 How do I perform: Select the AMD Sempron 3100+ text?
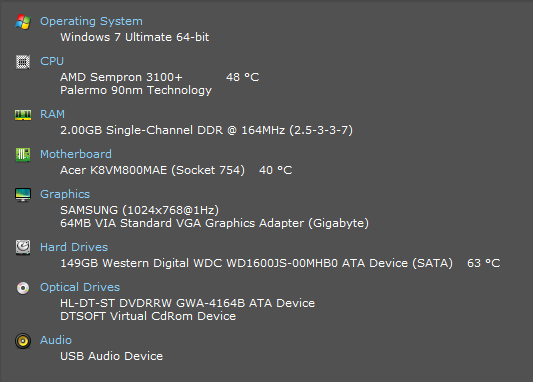pyautogui.click(x=121, y=77)
